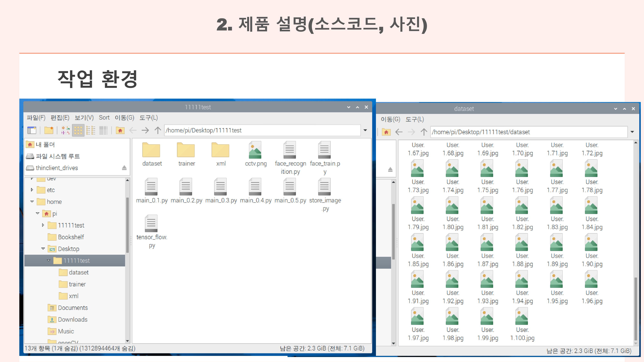Select the User.1.80.jpg thumbnail
This screenshot has height=362, width=644.
coord(452,205)
